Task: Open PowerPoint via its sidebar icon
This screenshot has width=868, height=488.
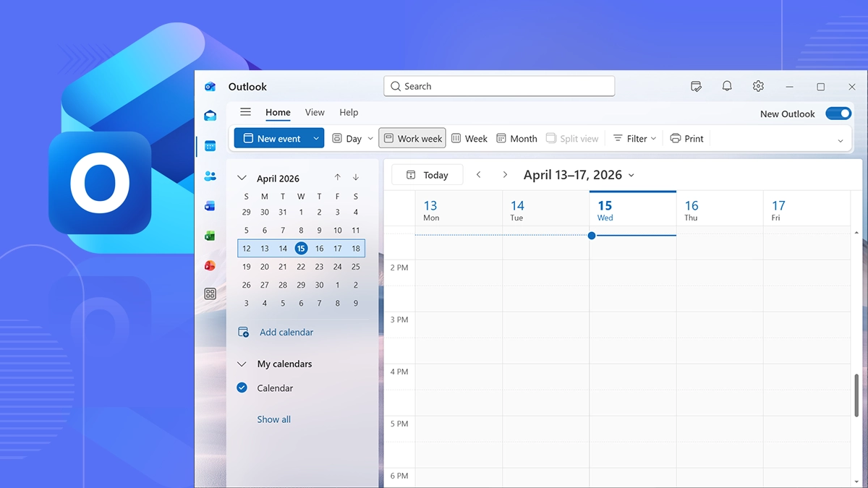Action: coord(210,265)
